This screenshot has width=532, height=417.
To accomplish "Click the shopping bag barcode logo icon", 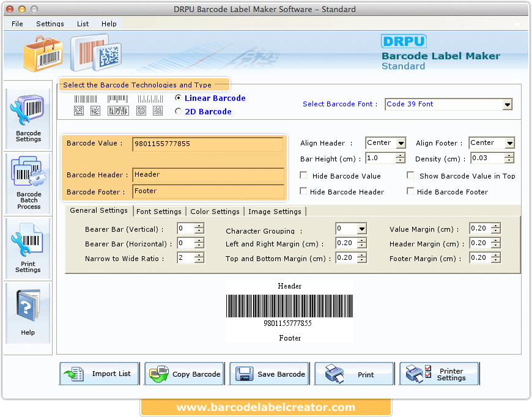I will tap(43, 54).
